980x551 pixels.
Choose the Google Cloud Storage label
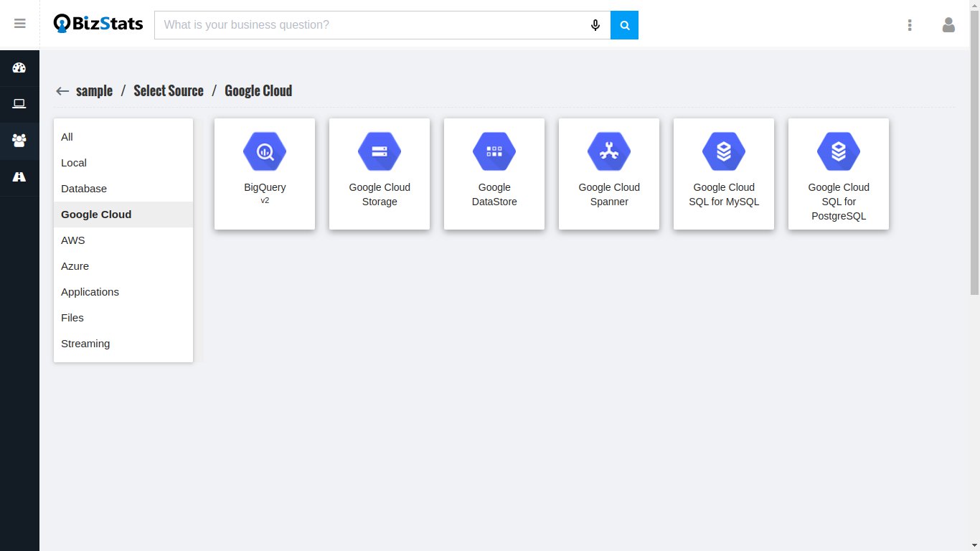380,194
